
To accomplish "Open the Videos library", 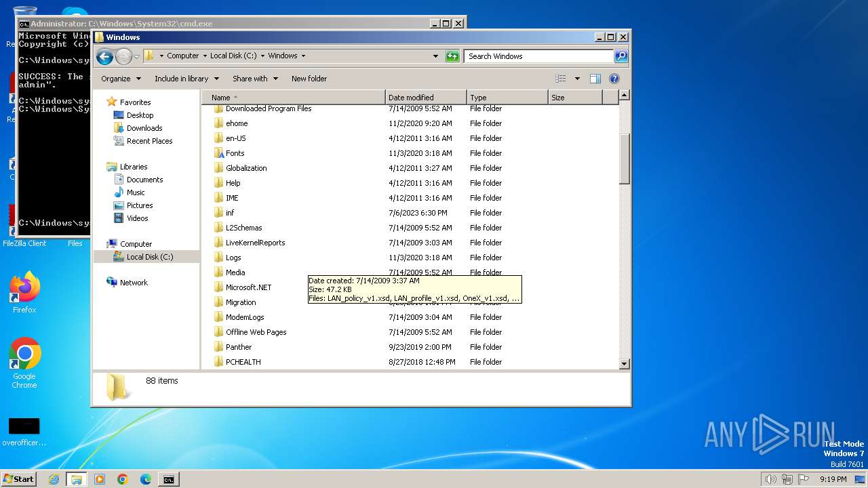I will (x=137, y=218).
